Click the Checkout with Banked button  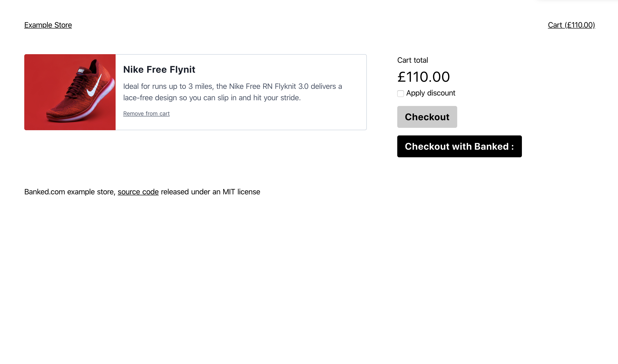459,146
